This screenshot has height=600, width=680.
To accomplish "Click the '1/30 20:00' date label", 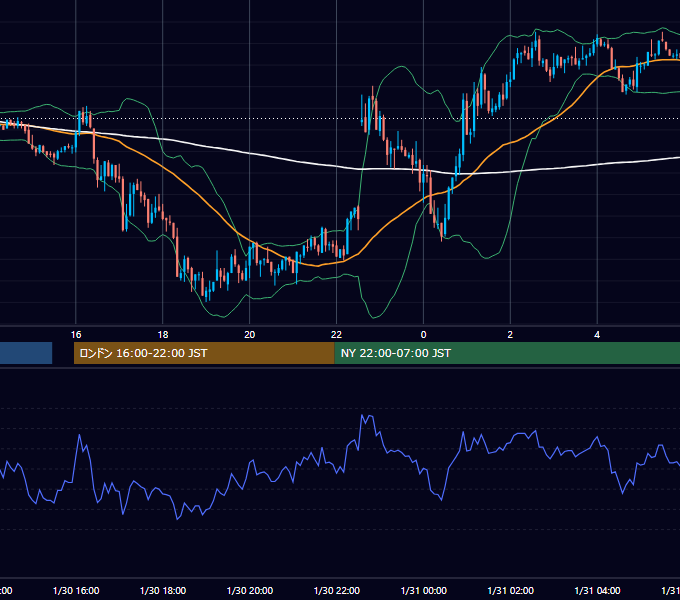I will pos(250,590).
